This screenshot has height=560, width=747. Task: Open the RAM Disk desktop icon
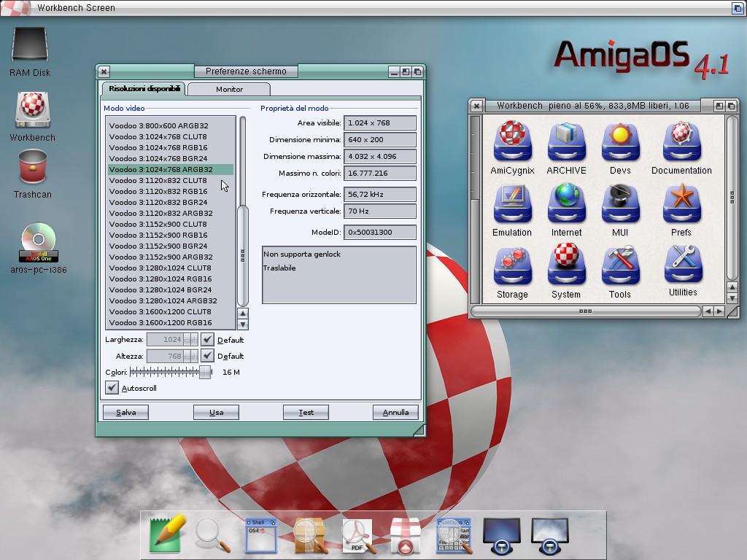[30, 45]
